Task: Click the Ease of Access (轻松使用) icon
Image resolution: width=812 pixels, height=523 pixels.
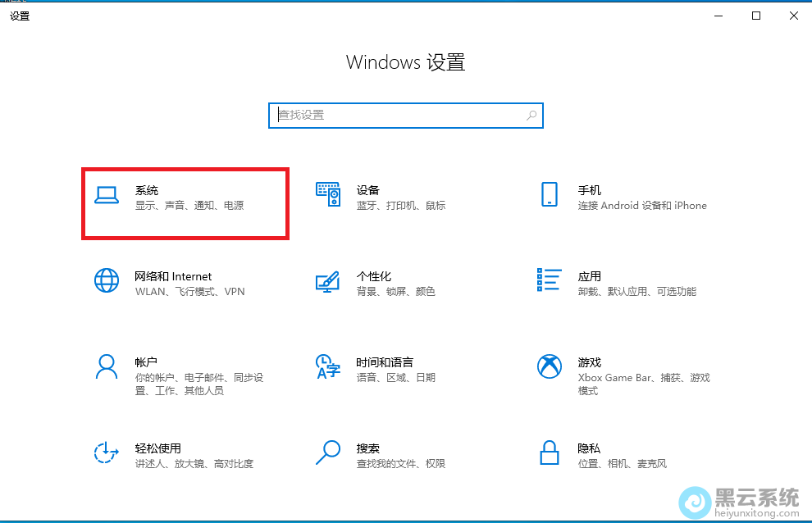Action: click(x=107, y=453)
